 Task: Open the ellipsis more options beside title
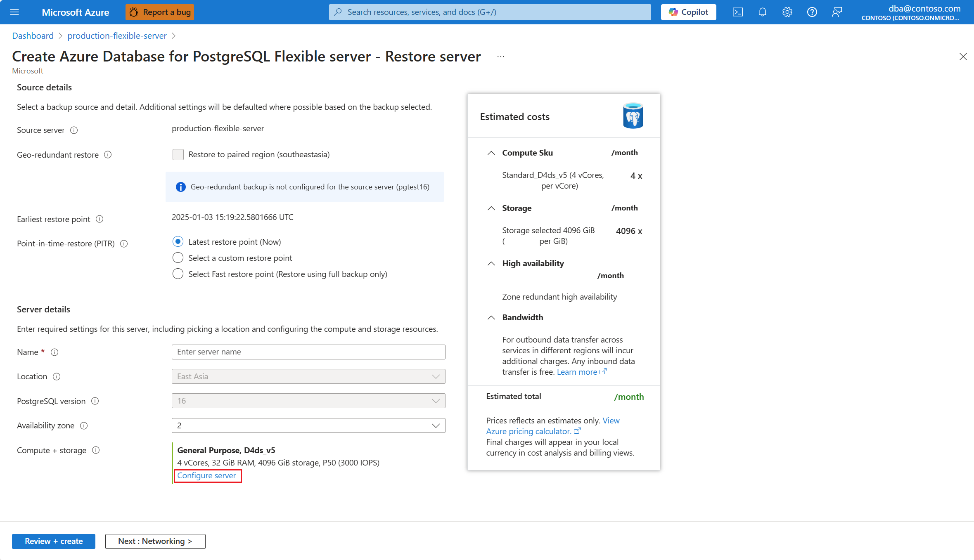(501, 56)
